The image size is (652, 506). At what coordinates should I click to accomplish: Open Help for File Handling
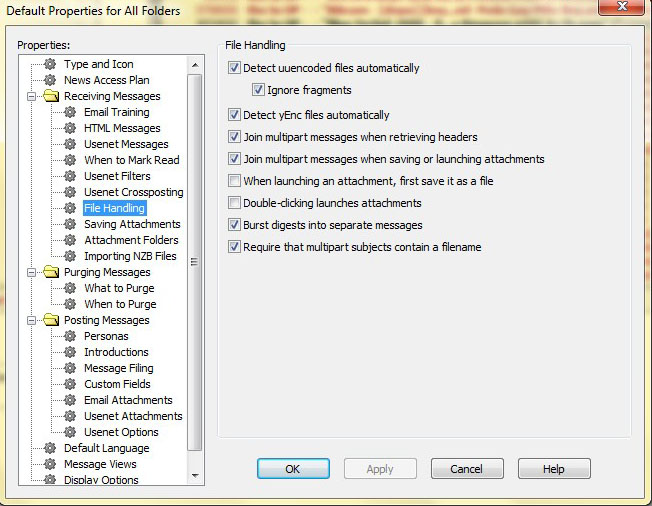tap(554, 469)
